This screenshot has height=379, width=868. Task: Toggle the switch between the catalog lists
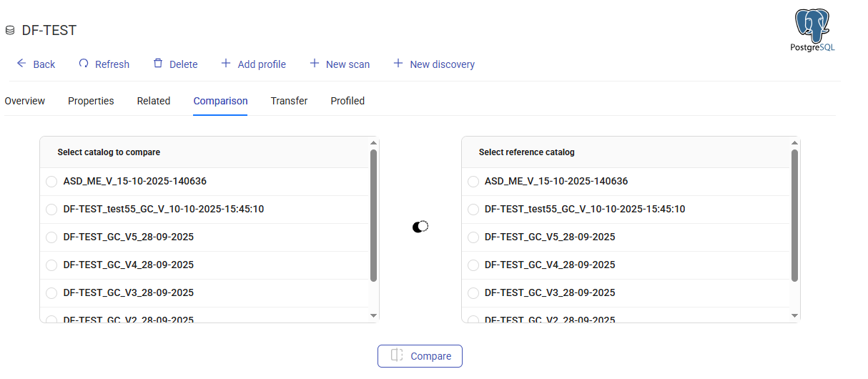(x=420, y=227)
